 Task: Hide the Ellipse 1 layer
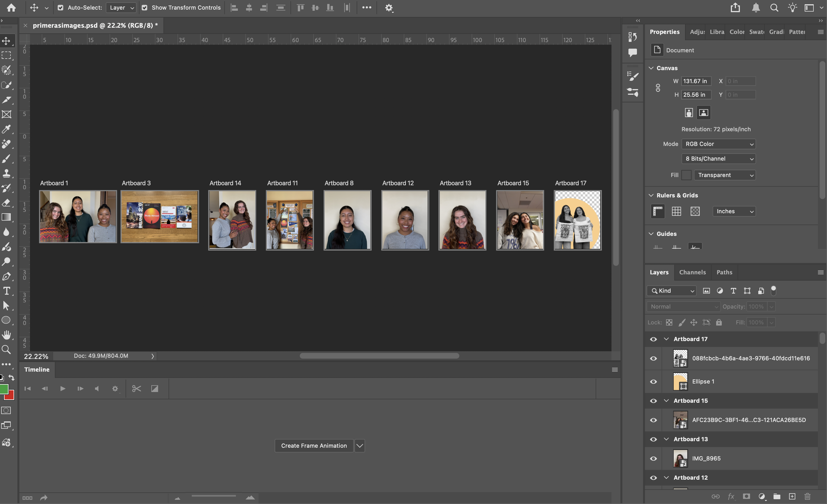(653, 382)
